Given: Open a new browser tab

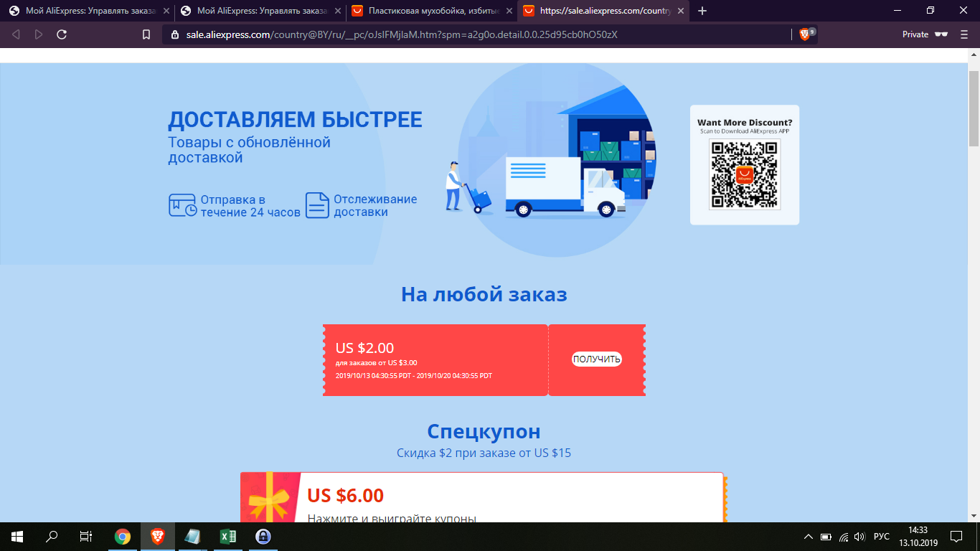Looking at the screenshot, I should (702, 11).
